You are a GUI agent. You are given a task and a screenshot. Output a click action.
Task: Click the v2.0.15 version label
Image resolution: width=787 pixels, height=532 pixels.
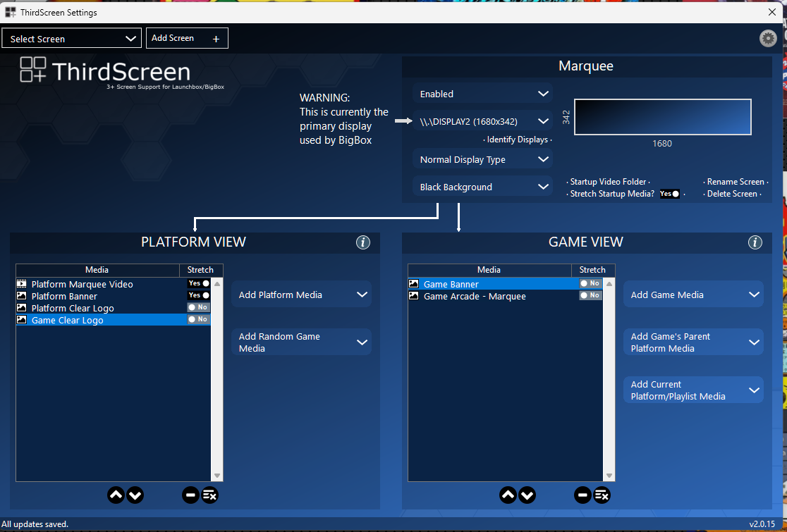(763, 524)
